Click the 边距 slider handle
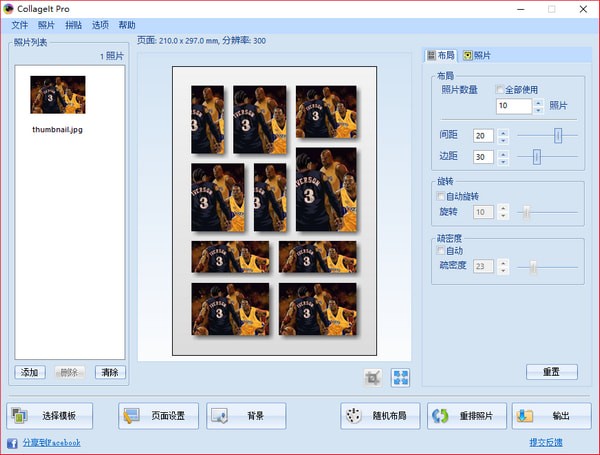 [x=537, y=157]
